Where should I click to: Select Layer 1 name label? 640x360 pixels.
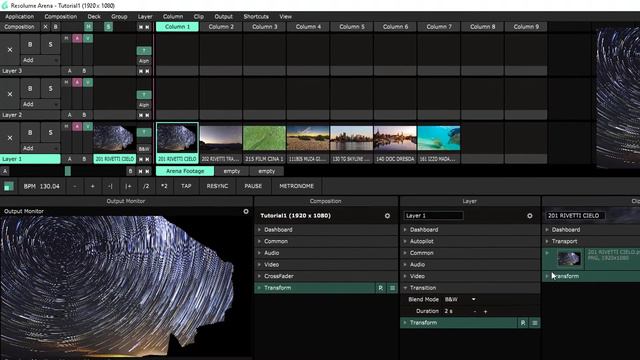[30, 159]
